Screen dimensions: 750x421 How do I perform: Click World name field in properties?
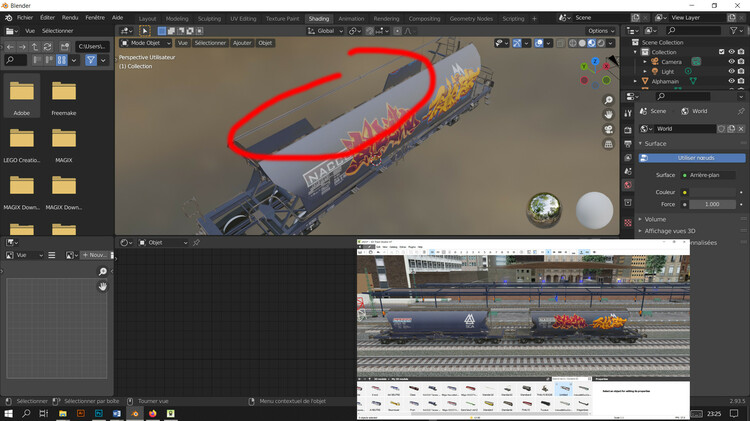point(685,129)
